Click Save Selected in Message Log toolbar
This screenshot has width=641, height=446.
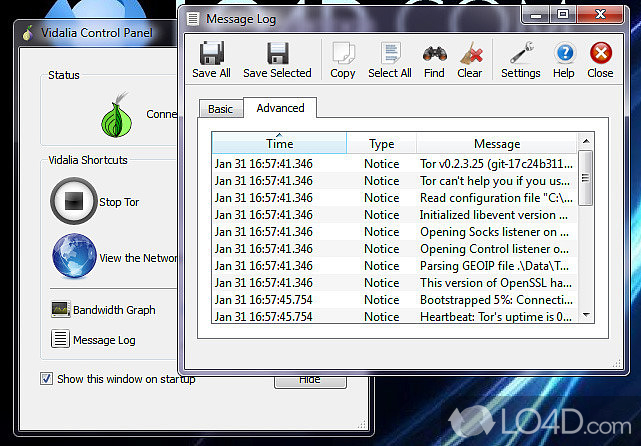click(277, 60)
